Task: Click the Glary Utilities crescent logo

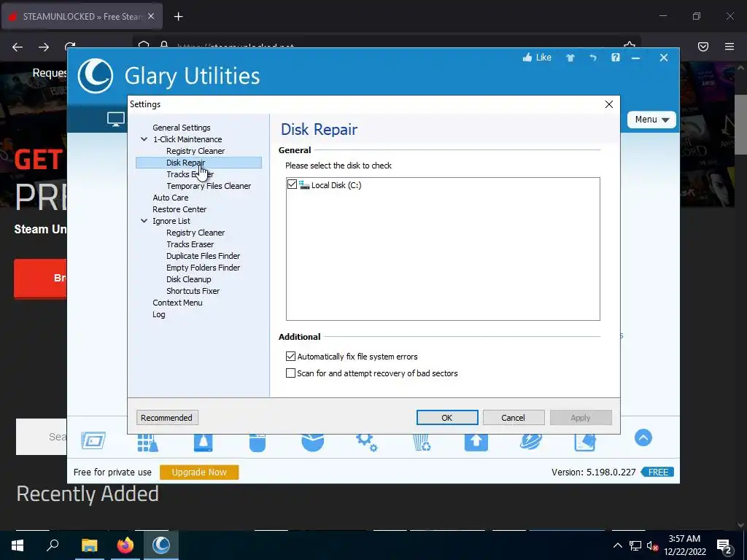Action: pyautogui.click(x=96, y=76)
